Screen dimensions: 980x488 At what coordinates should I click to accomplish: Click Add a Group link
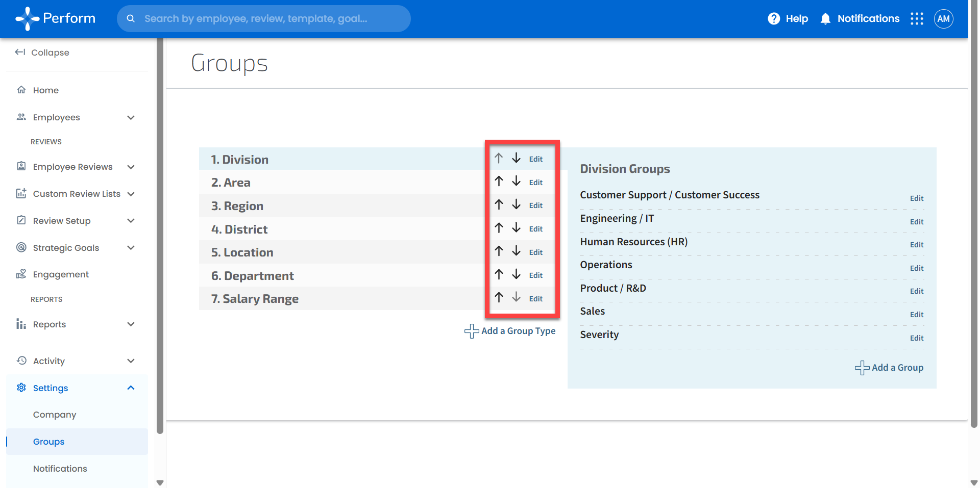pyautogui.click(x=889, y=368)
